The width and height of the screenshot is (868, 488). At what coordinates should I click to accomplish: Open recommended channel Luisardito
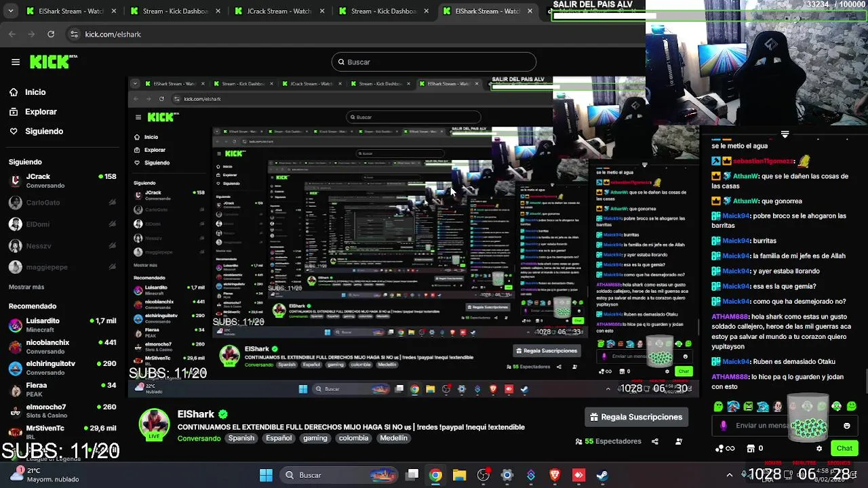coord(62,325)
